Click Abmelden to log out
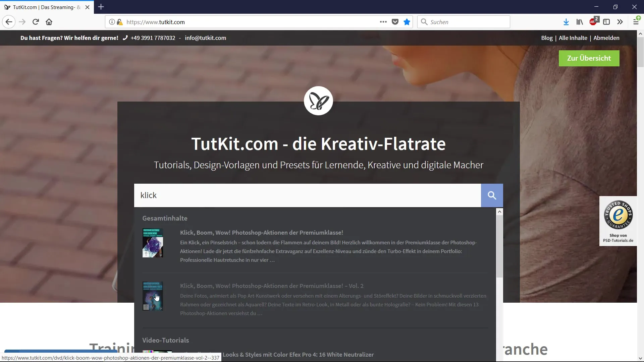The width and height of the screenshot is (644, 362). click(606, 38)
